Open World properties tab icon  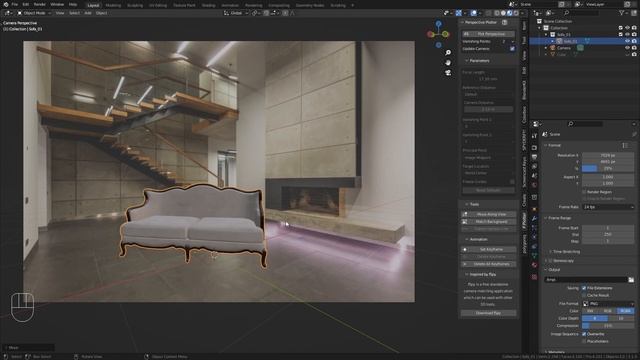[534, 185]
